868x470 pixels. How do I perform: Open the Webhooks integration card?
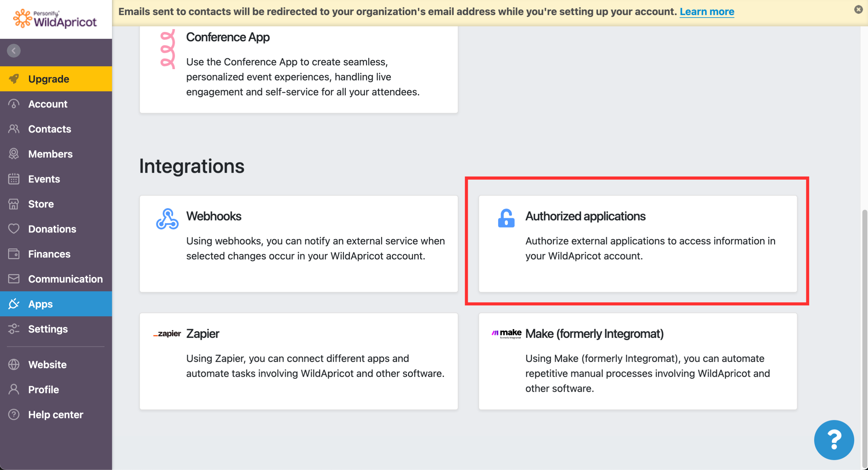tap(298, 243)
